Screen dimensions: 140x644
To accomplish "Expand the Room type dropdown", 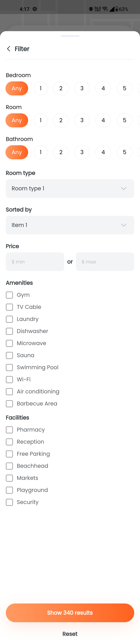I will [x=70, y=189].
